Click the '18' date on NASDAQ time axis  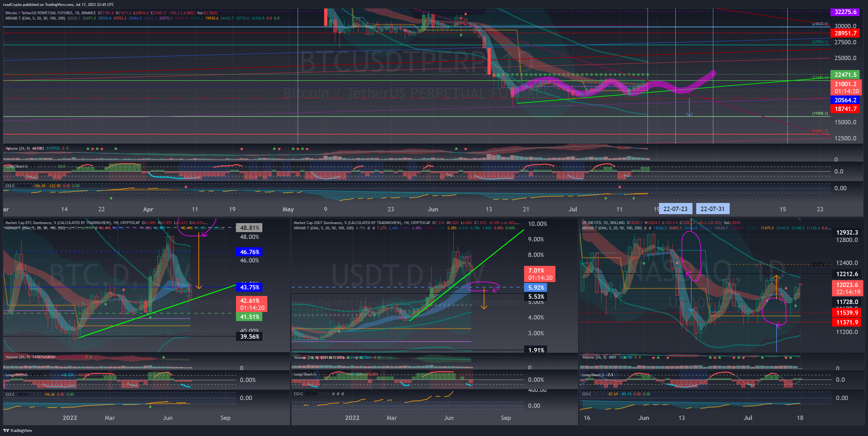coord(799,417)
